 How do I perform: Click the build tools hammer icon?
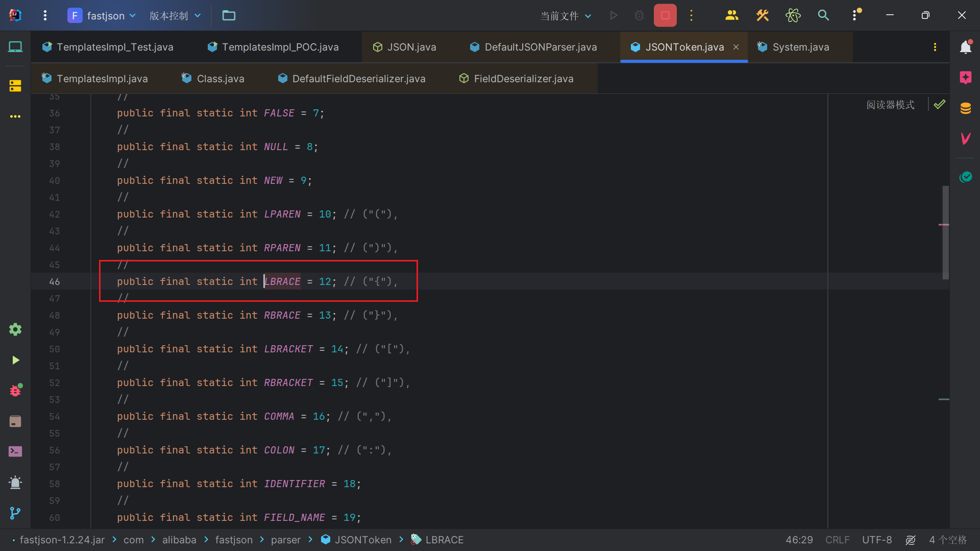pos(763,15)
